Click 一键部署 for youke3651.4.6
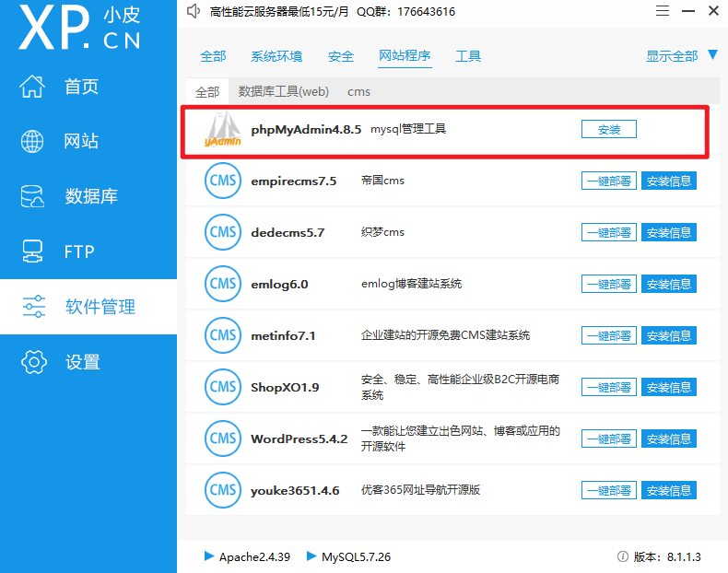The image size is (728, 573). pyautogui.click(x=609, y=490)
